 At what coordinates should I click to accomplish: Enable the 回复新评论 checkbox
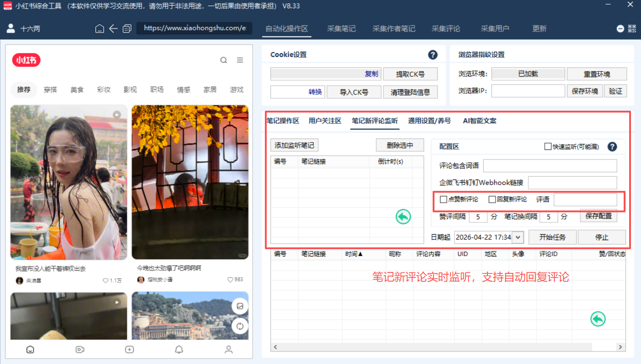(492, 200)
